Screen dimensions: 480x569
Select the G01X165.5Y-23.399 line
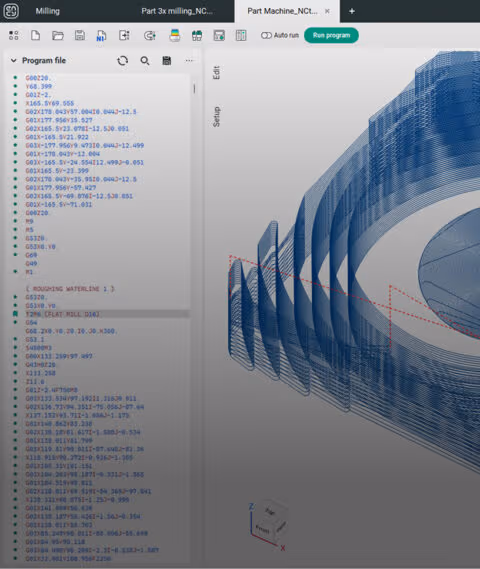click(57, 171)
